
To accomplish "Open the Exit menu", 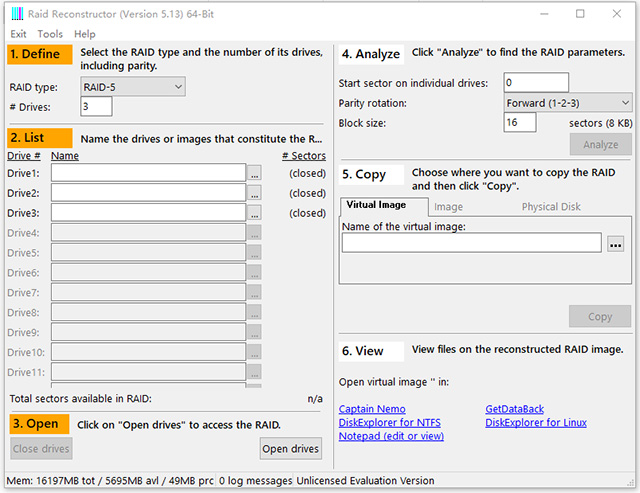I will 18,34.
